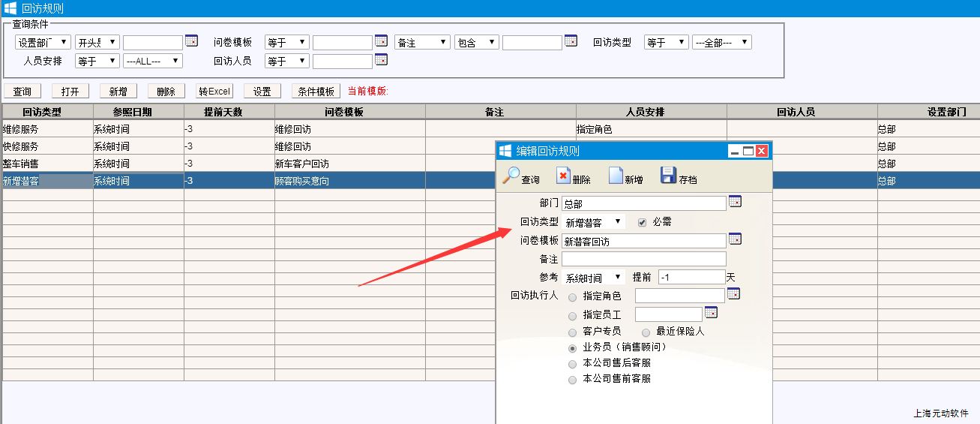This screenshot has height=424, width=980.
Task: Select the 本公司售后客服 radio option
Action: click(573, 364)
